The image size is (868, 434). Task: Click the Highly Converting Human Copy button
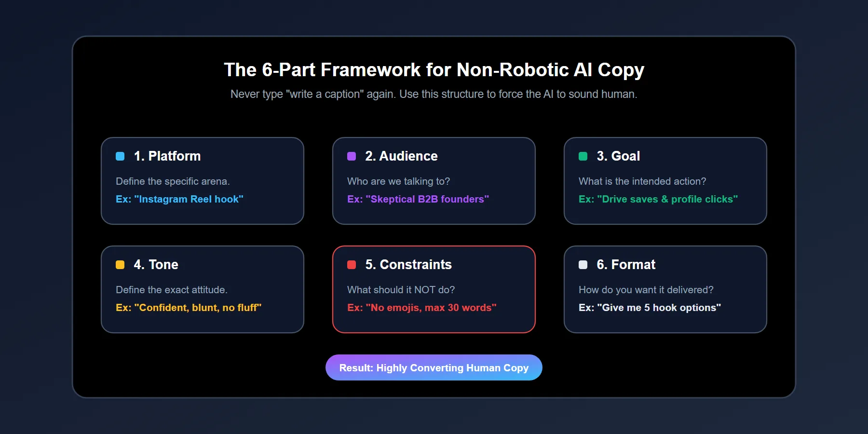pyautogui.click(x=434, y=367)
